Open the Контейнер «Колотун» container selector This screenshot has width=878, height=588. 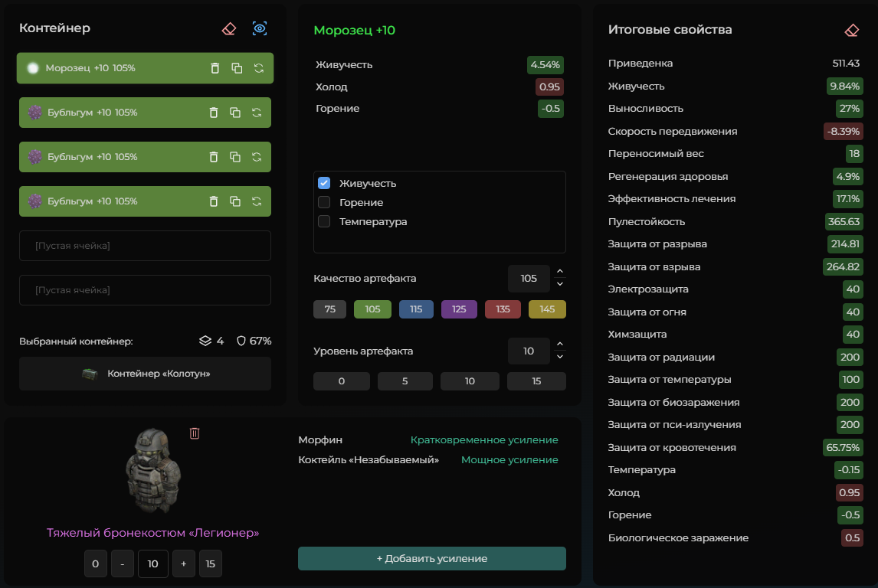[x=145, y=374]
